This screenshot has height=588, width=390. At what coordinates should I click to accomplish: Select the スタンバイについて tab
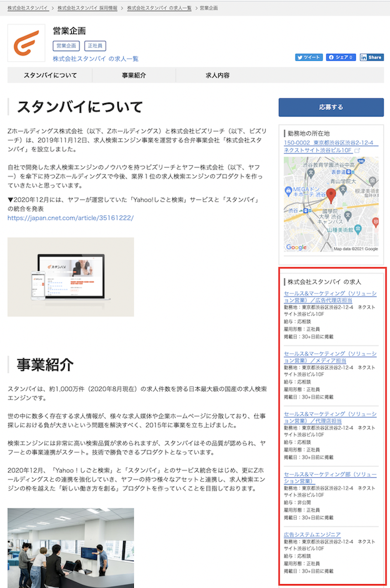(x=50, y=75)
